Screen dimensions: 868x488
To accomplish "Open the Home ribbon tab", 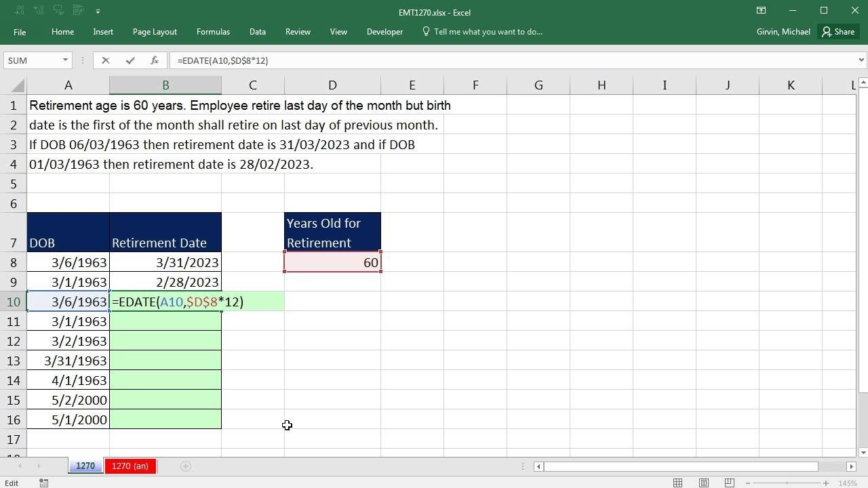I will [x=62, y=32].
